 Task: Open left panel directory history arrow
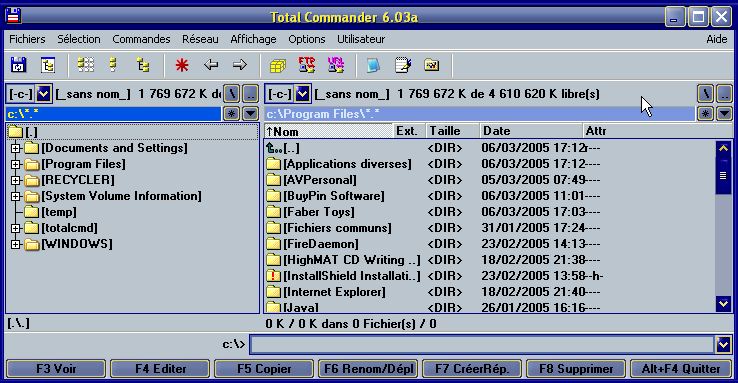pyautogui.click(x=250, y=114)
